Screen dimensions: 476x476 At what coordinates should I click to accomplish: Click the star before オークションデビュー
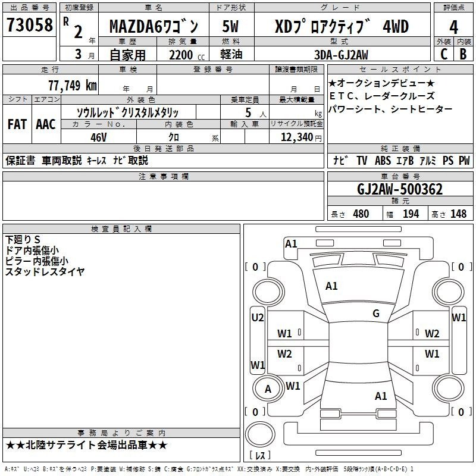[x=333, y=83]
